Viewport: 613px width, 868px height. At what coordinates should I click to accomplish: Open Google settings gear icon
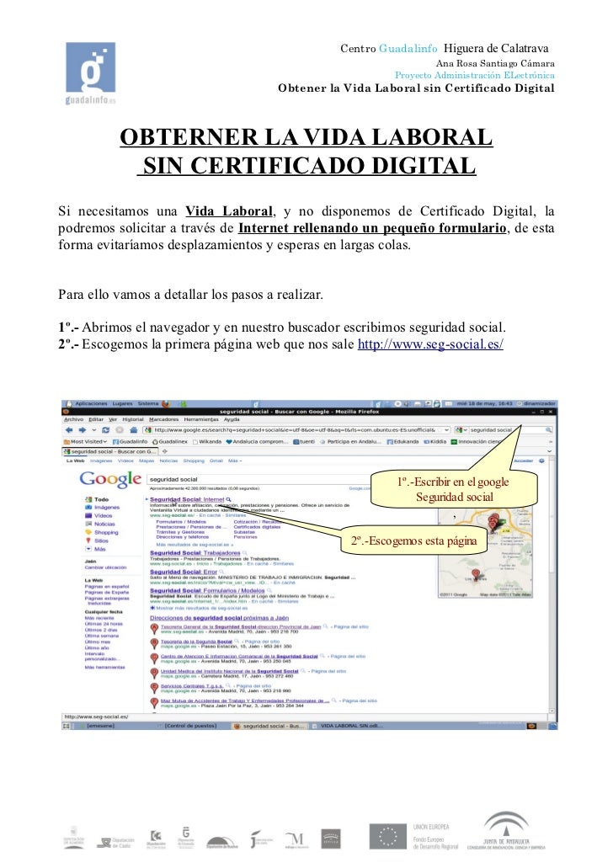click(x=541, y=461)
